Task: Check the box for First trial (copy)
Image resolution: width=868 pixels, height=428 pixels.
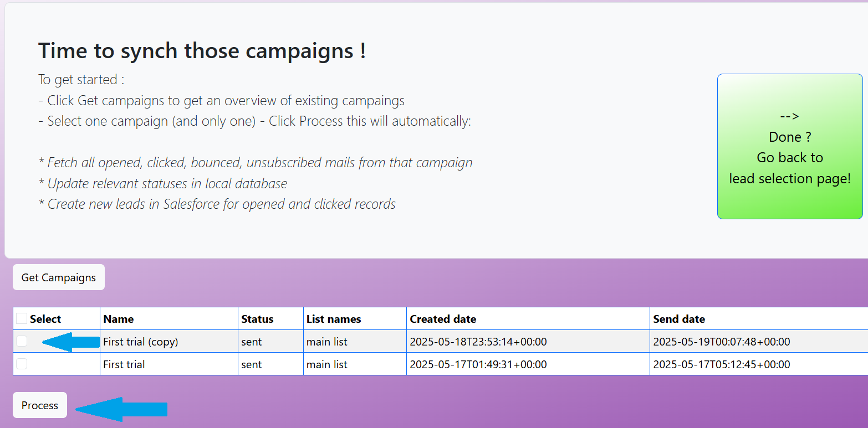Action: point(22,342)
